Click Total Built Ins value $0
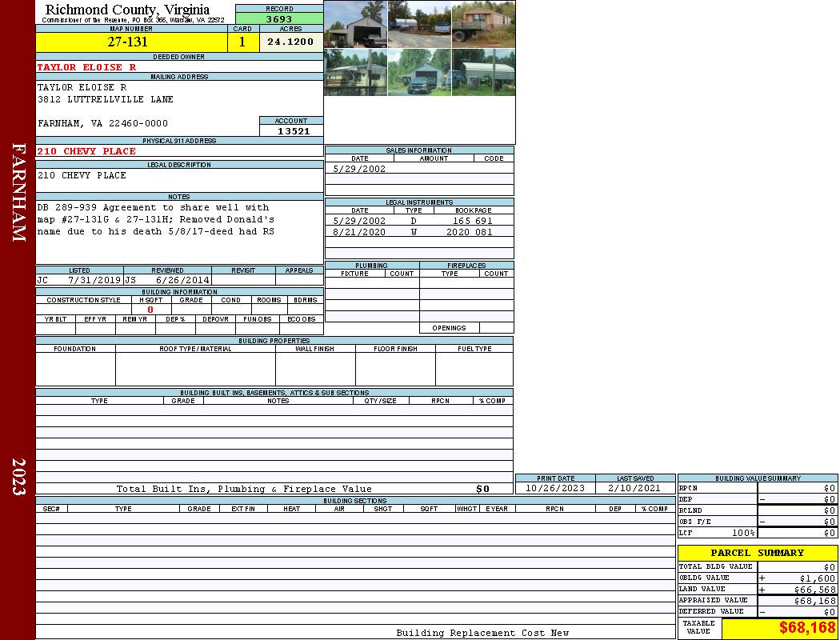The height and width of the screenshot is (640, 840). click(x=482, y=489)
